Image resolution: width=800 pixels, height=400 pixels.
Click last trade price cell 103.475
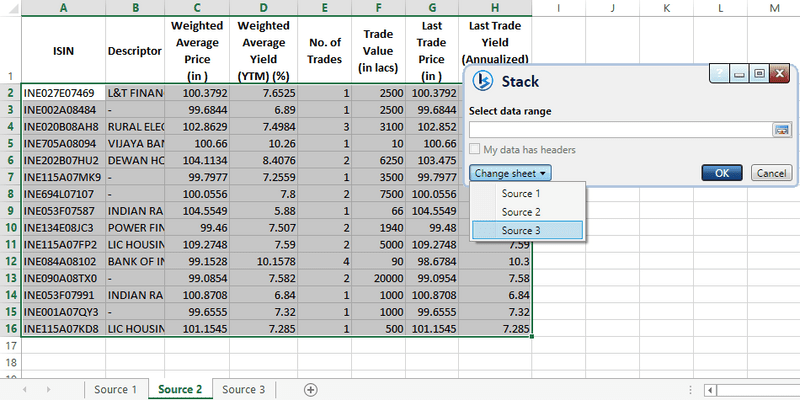pos(432,160)
